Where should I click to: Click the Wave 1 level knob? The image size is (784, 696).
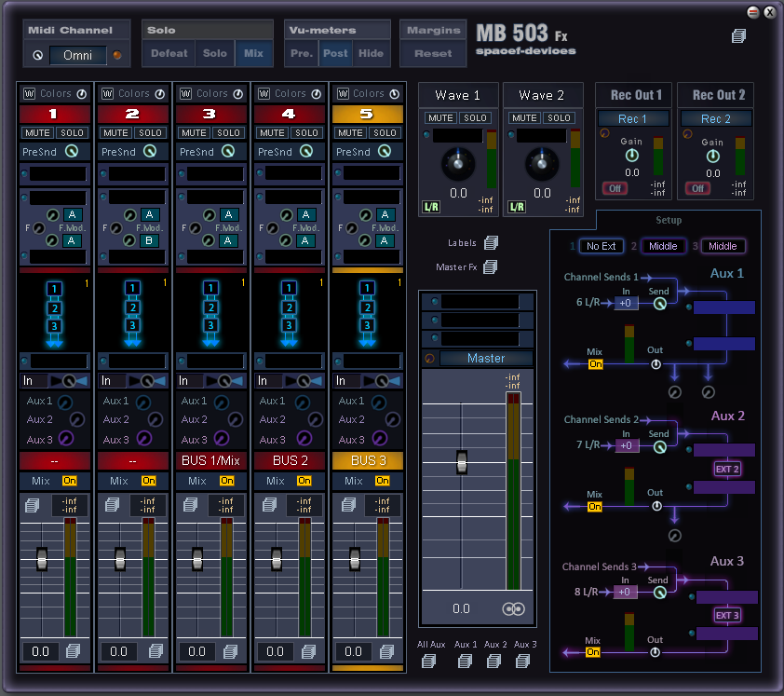coord(457,163)
